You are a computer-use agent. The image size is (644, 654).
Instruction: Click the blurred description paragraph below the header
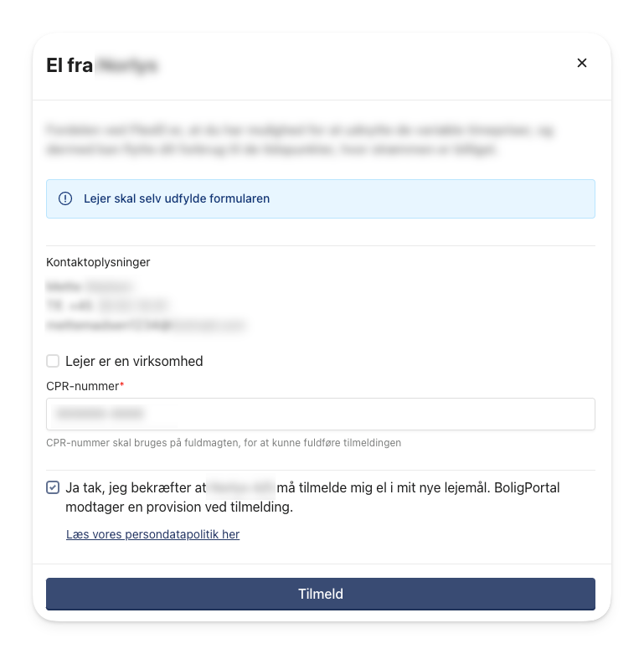(x=300, y=139)
